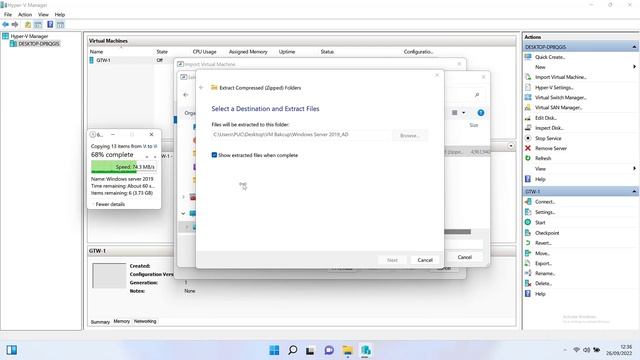This screenshot has height=360, width=640.
Task: Click the CPU Usage column header
Action: [x=204, y=52]
